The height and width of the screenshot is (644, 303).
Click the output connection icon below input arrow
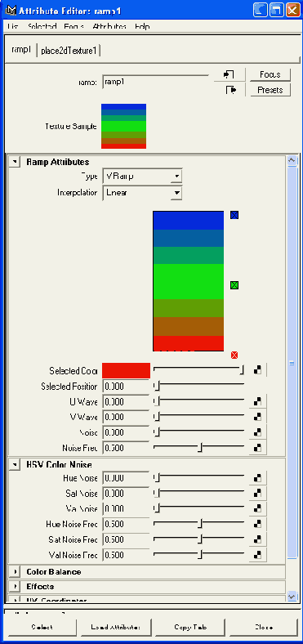click(231, 90)
